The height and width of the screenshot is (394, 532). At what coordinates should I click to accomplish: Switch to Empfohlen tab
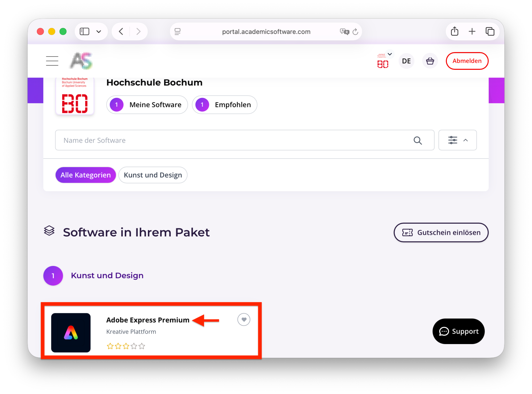[x=225, y=105]
